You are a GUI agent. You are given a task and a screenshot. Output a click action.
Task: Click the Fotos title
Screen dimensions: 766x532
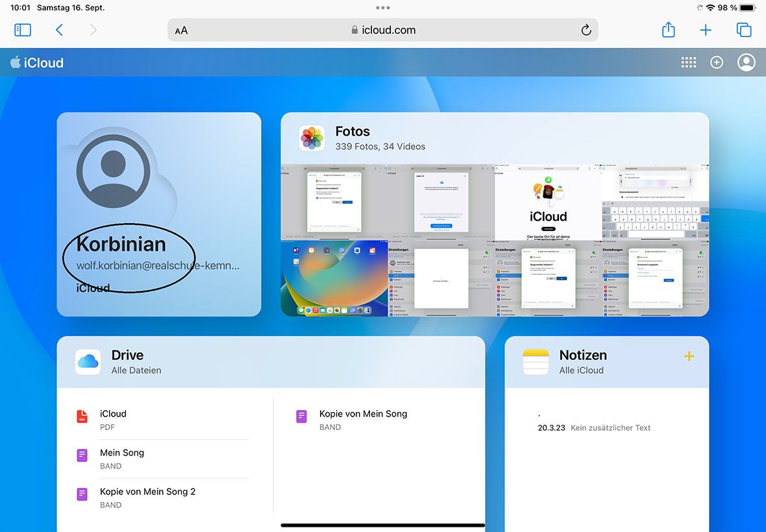[352, 131]
